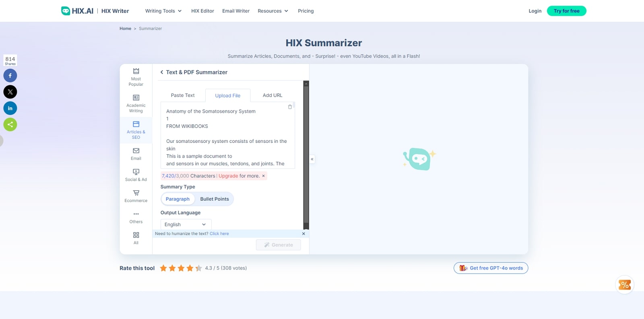Image resolution: width=644 pixels, height=319 pixels.
Task: Close the humanize text banner
Action: point(303,234)
